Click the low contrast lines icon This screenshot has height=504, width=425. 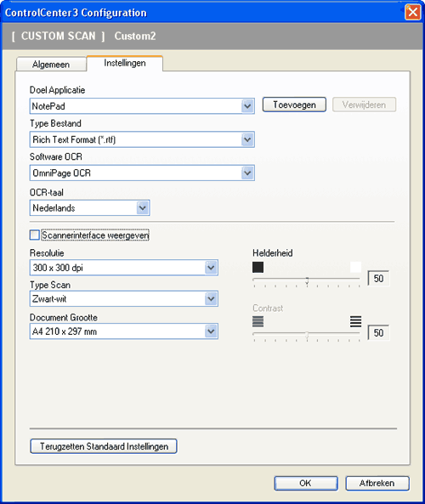pos(258,321)
